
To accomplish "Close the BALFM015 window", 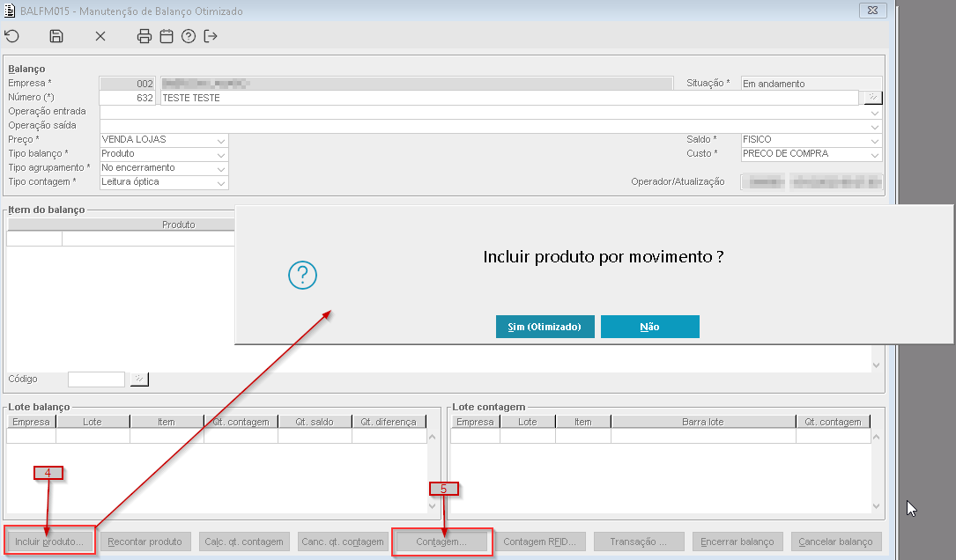I will [872, 11].
